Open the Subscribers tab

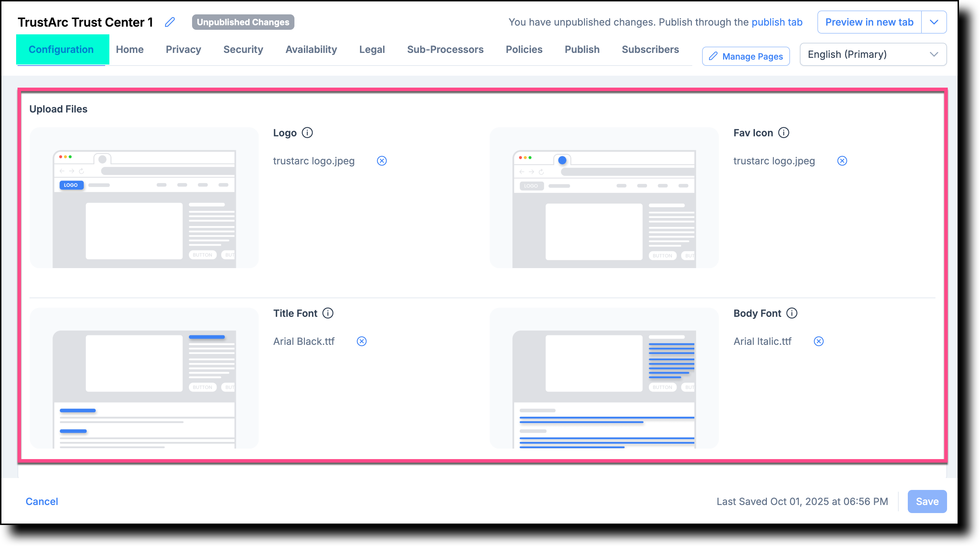(x=650, y=49)
